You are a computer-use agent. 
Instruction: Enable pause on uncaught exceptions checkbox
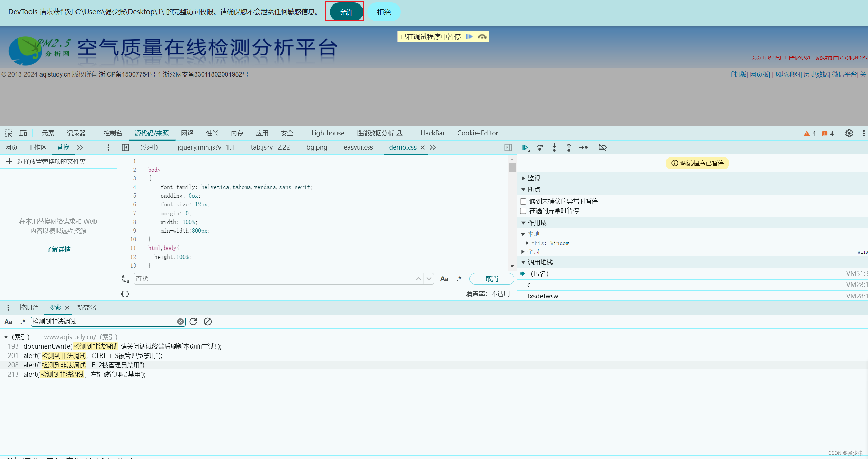coord(523,201)
